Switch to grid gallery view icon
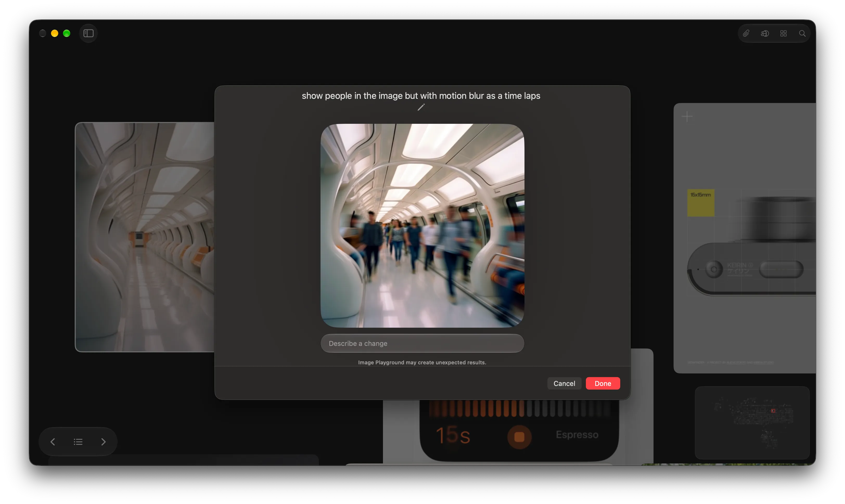Viewport: 845px width, 504px height. coord(783,33)
